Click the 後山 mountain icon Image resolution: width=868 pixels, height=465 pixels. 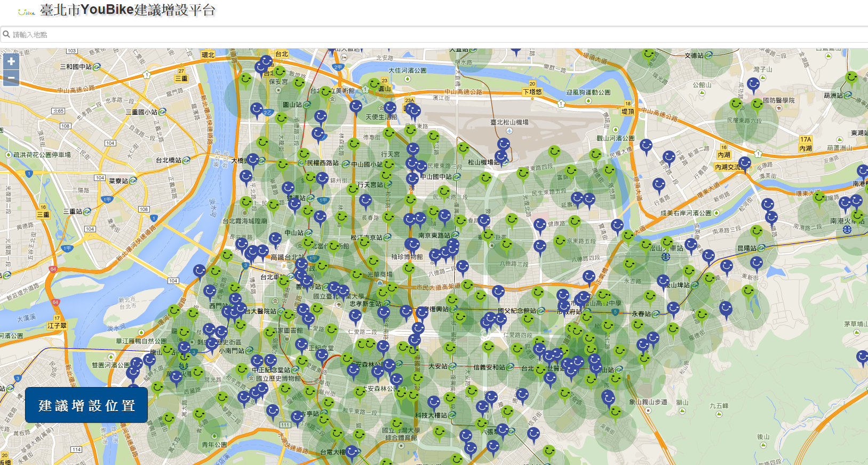(763, 445)
